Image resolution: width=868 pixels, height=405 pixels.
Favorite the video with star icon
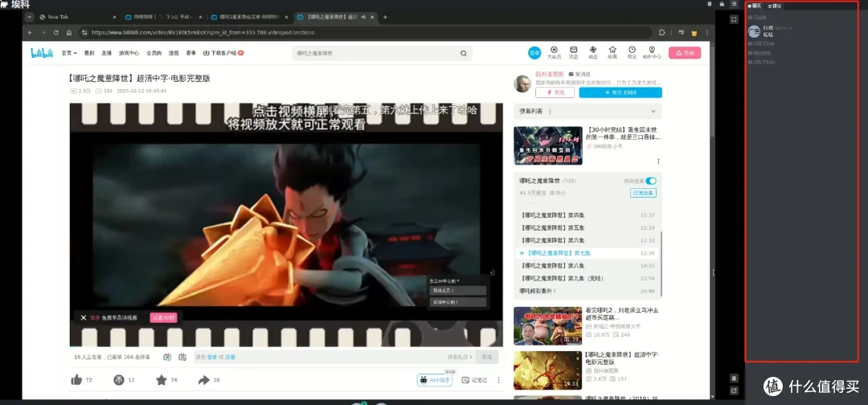[x=161, y=380]
